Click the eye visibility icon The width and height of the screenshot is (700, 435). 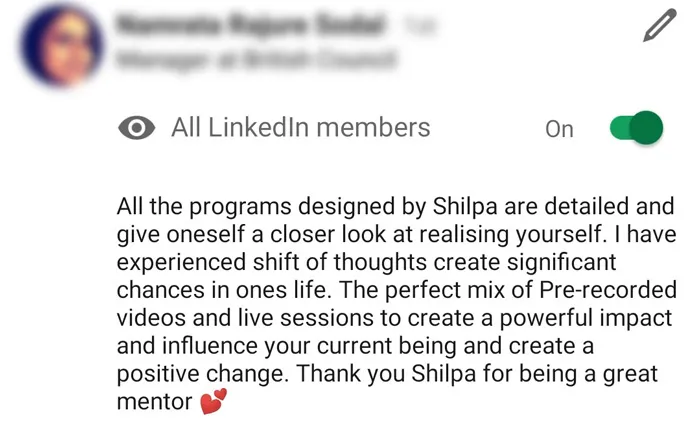137,127
